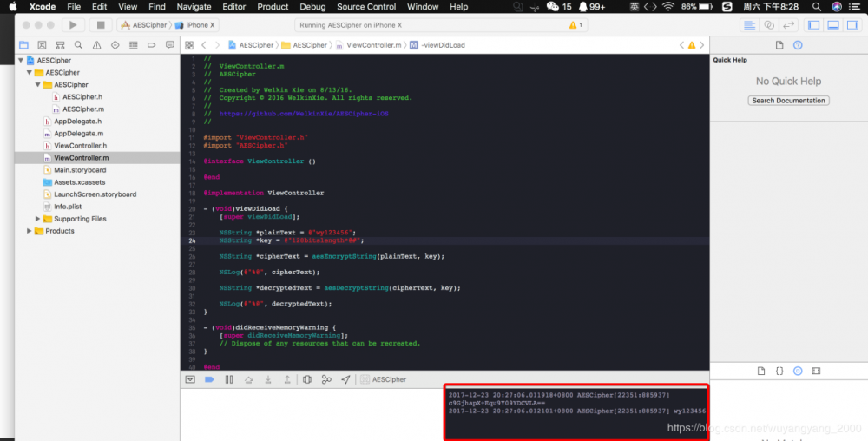Open ViewController.m jump bar segment

pyautogui.click(x=369, y=45)
